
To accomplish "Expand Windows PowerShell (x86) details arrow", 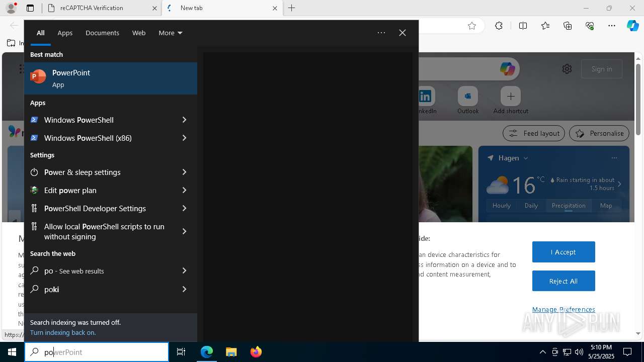I will 184,138.
